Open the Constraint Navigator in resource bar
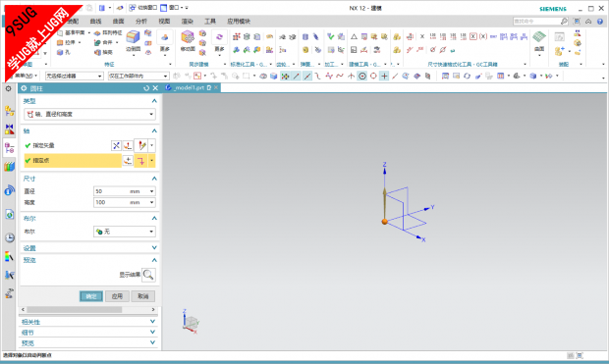 pos(9,130)
